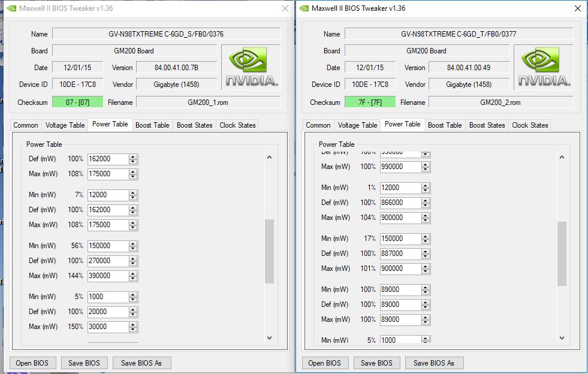588x374 pixels.
Task: Click Vendor Gigabyte (1458) in right window
Action: coord(469,85)
